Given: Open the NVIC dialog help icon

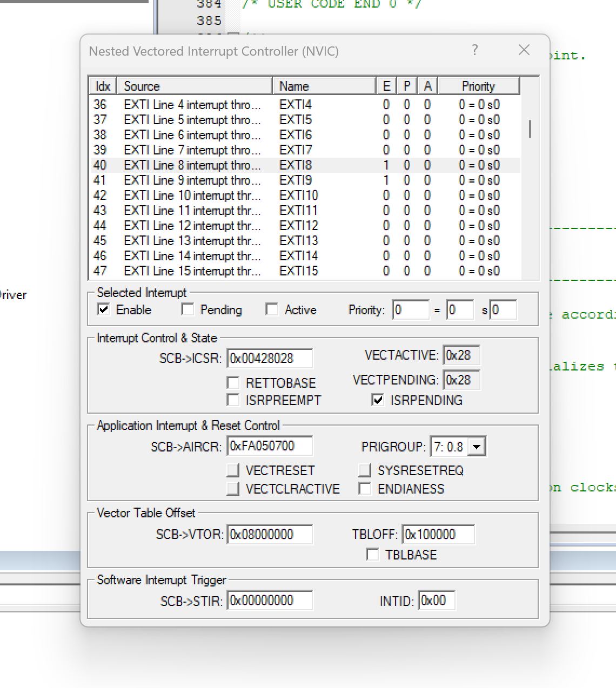Looking at the screenshot, I should (x=475, y=50).
